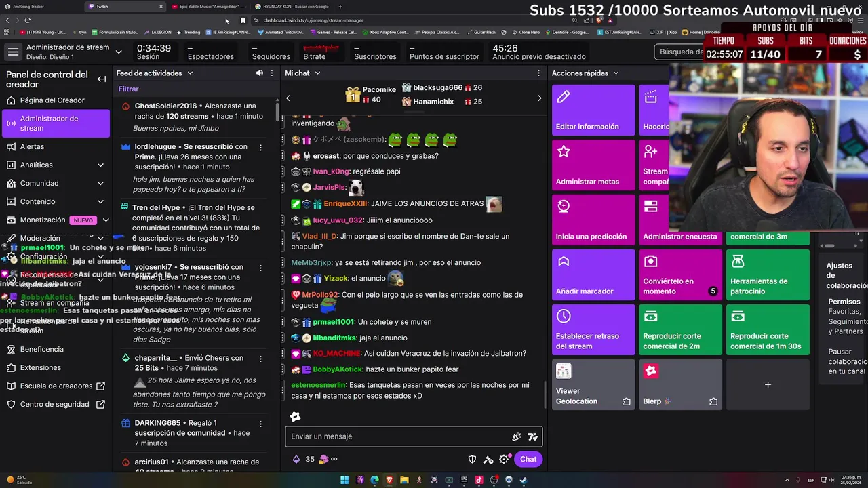Toggle Shield Mode icon below chat
This screenshot has width=868, height=488.
(x=473, y=459)
